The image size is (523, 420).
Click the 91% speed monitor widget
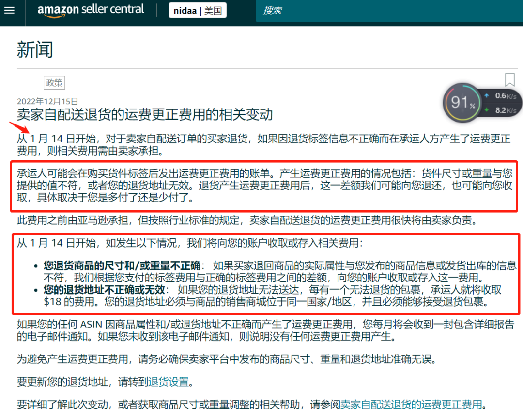tap(462, 102)
